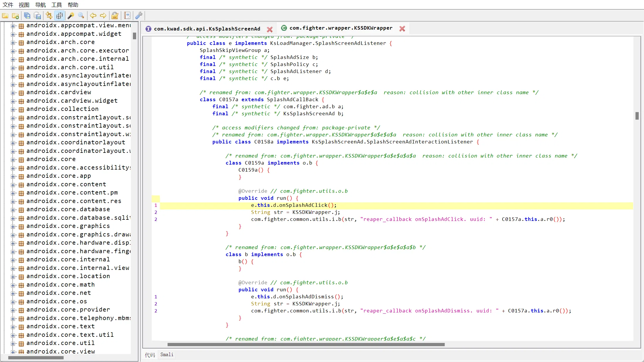Close the KsSplashScreenAd tab
The image size is (644, 362).
click(x=270, y=29)
